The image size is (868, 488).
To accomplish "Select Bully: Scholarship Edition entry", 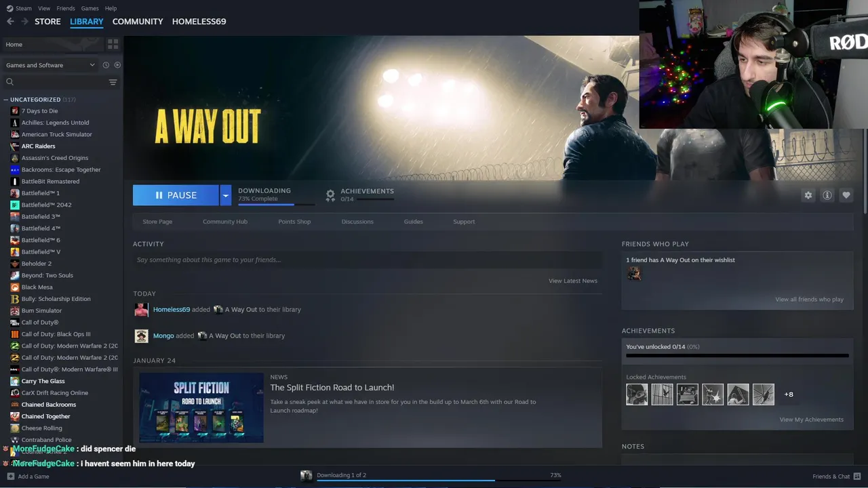I will 56,299.
